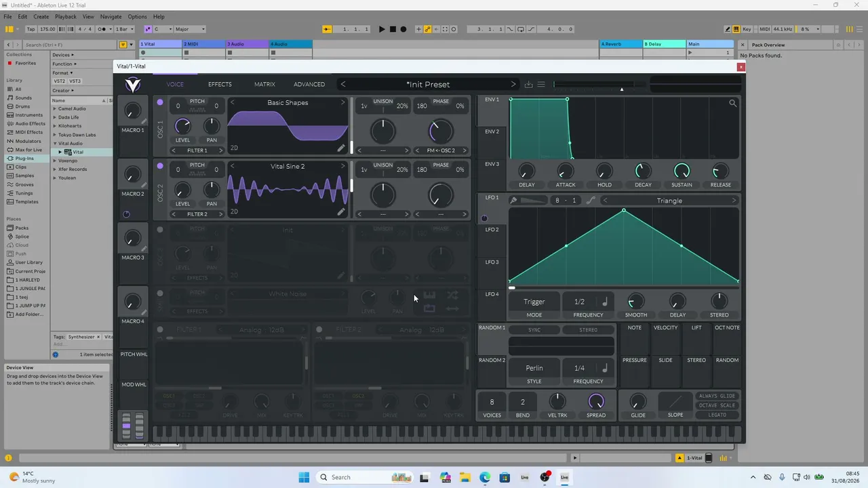Open the Navigate menu
Image resolution: width=868 pixels, height=488 pixels.
(x=111, y=16)
